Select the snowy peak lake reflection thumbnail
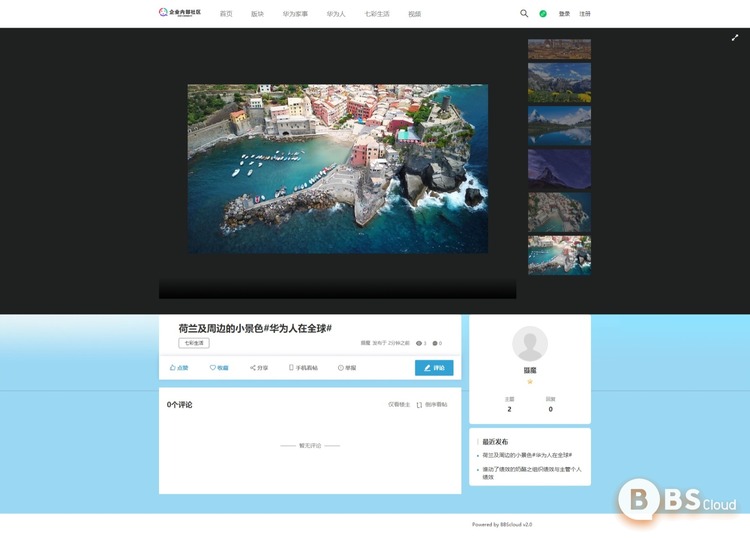 point(559,126)
